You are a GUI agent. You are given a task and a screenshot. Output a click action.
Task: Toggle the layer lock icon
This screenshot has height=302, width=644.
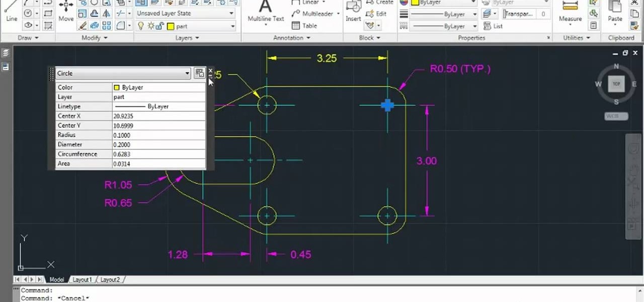(x=159, y=25)
